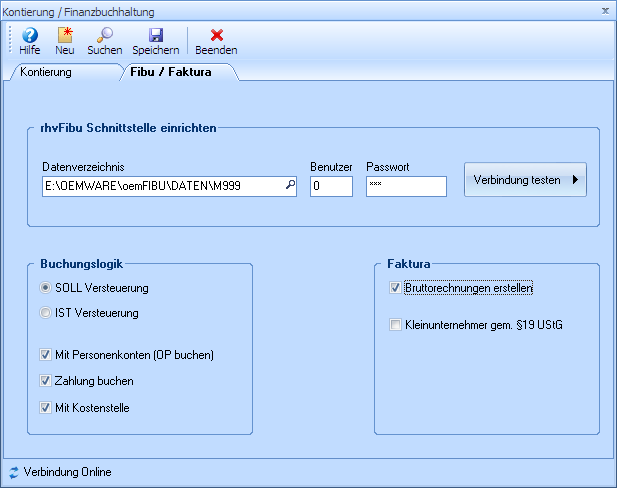Uncheck Bruttorechnungen erstellen
Image resolution: width=617 pixels, height=488 pixels.
click(396, 288)
